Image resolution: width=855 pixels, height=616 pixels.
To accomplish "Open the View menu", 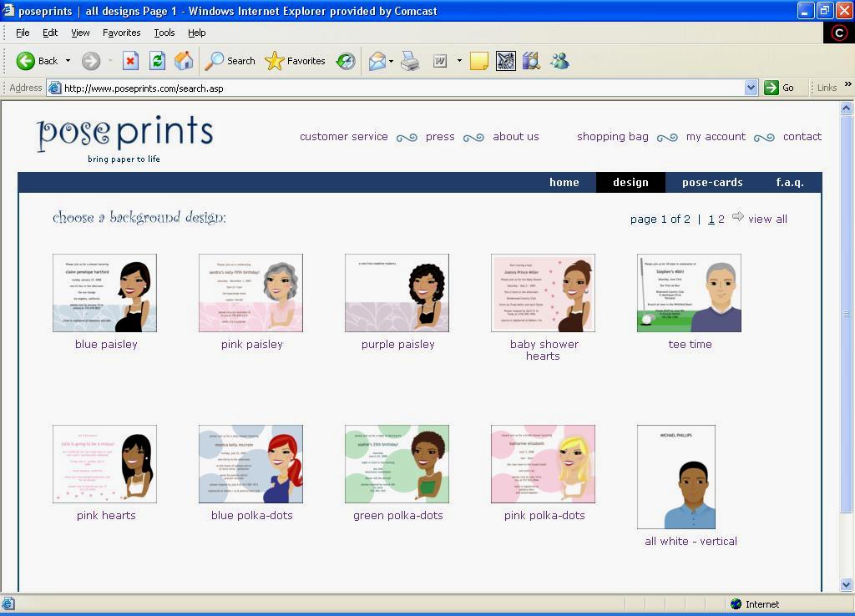I will click(x=80, y=33).
